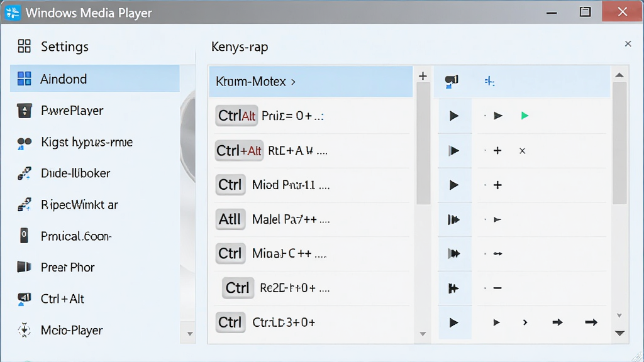The width and height of the screenshot is (644, 362).
Task: Click small play icon in Ctr.LE3 row
Action: (496, 322)
